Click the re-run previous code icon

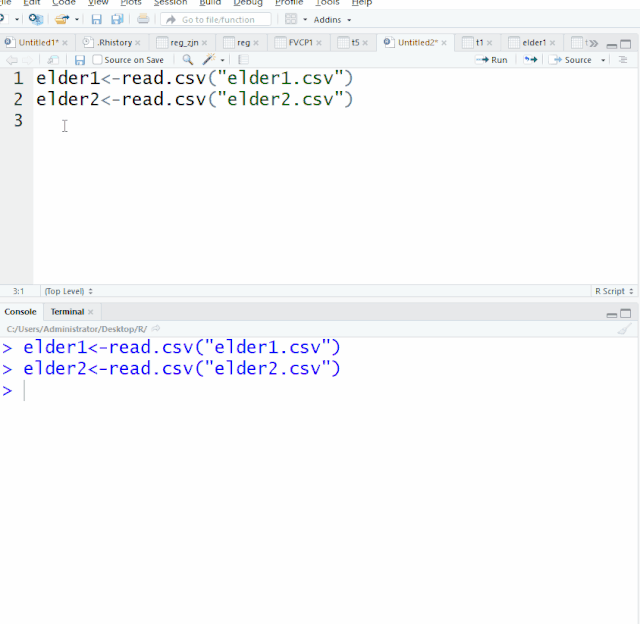click(x=530, y=60)
